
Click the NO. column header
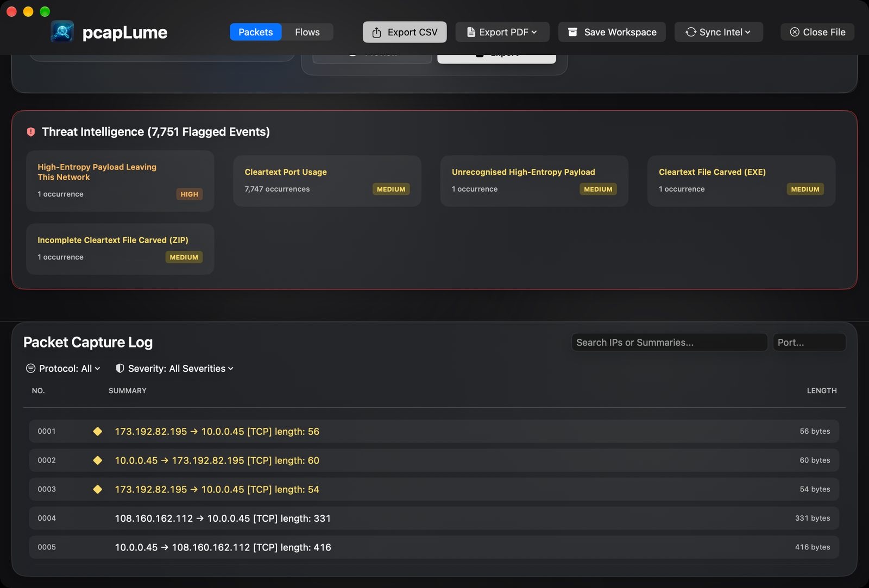coord(38,391)
